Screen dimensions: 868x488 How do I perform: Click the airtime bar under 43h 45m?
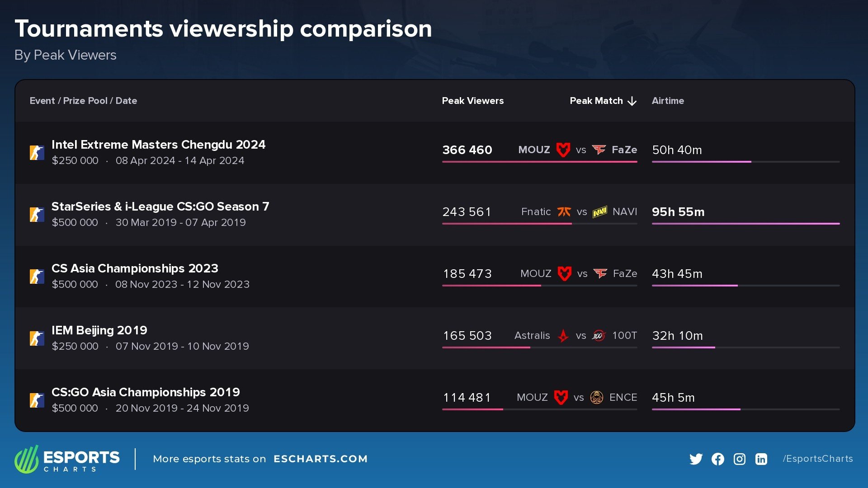pyautogui.click(x=745, y=286)
